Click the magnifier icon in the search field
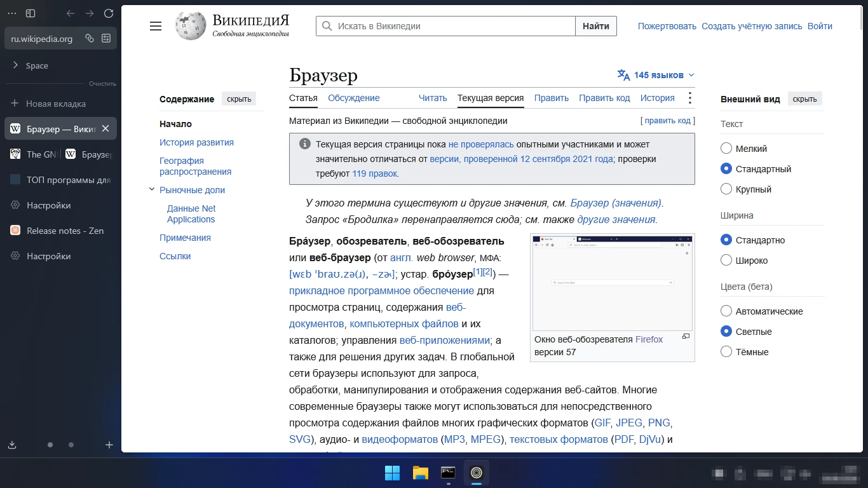868x488 pixels. pyautogui.click(x=327, y=26)
